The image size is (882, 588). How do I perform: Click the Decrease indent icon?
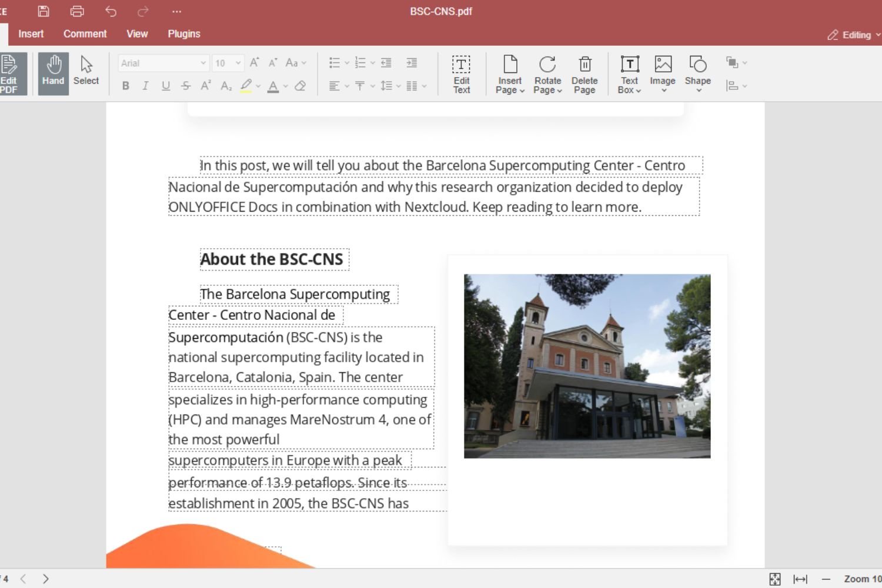386,63
